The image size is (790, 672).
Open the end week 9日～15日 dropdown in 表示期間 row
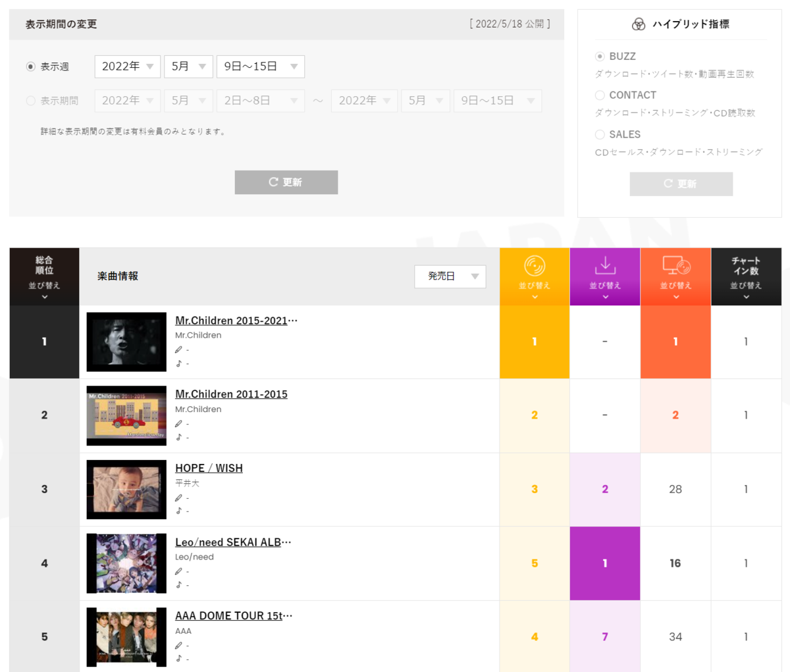click(x=498, y=101)
